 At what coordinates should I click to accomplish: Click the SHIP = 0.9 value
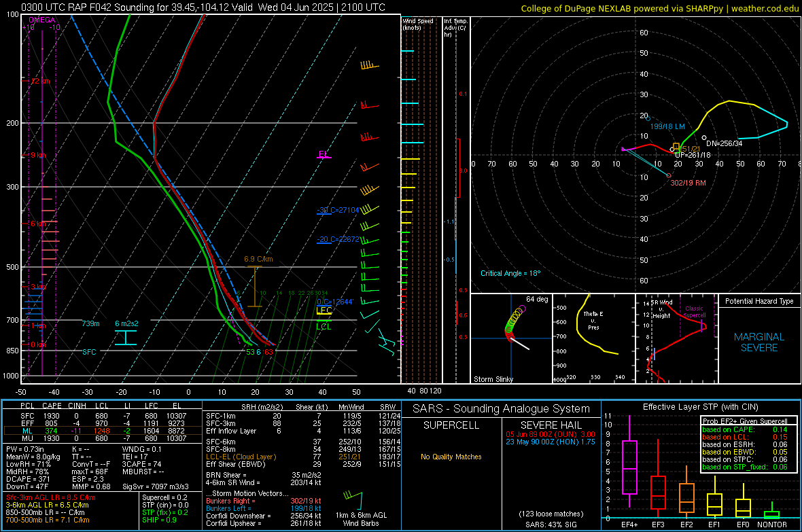pos(159,520)
